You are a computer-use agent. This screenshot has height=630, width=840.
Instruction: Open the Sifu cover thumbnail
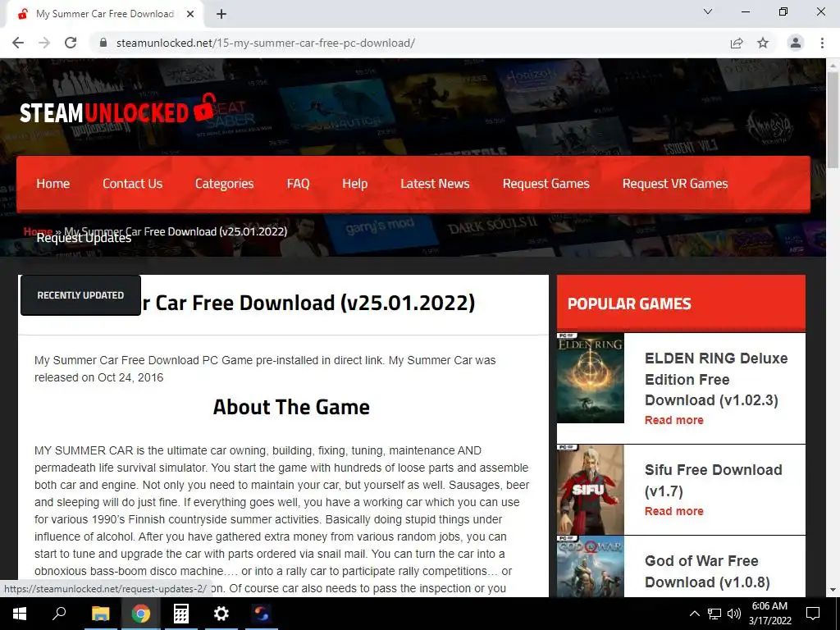click(x=591, y=490)
